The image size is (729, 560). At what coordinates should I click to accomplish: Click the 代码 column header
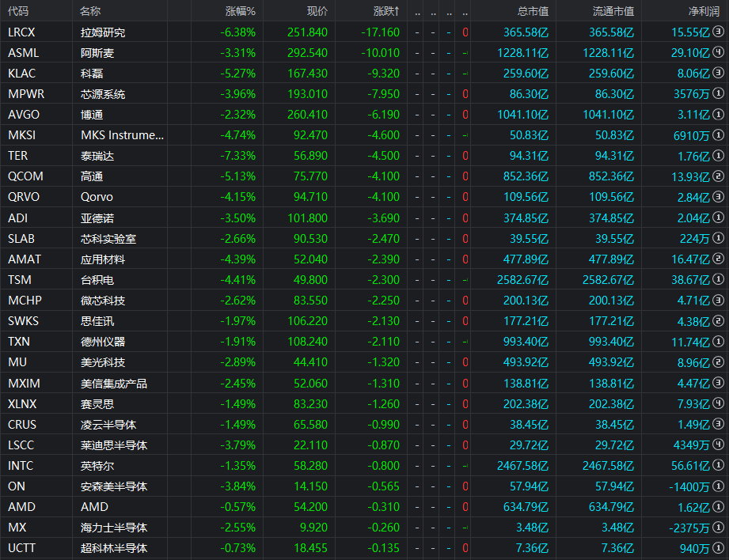click(x=18, y=12)
